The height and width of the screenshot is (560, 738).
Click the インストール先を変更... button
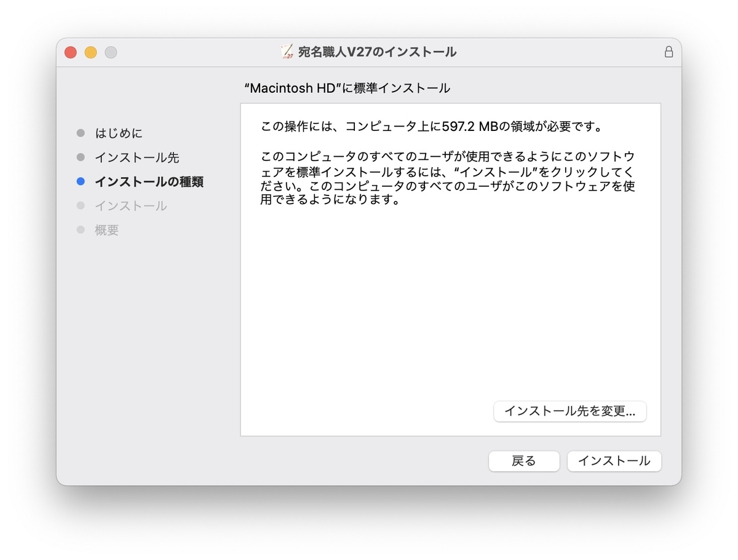569,411
